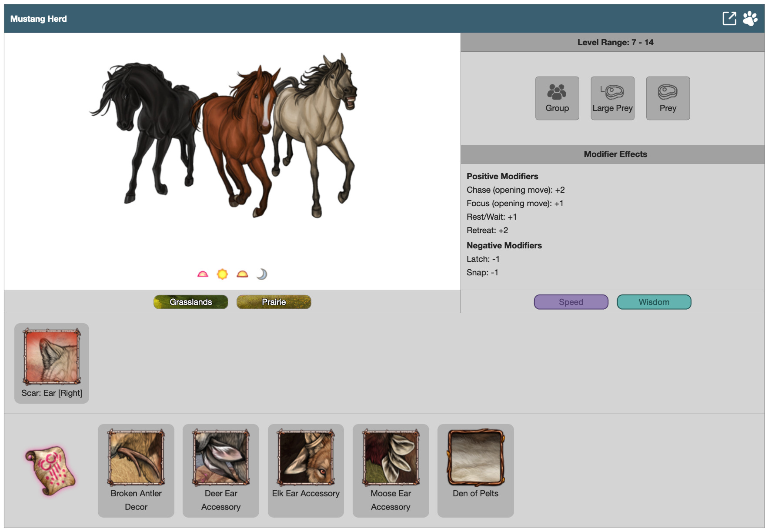Select the teal Wisdom stat badge

click(654, 302)
